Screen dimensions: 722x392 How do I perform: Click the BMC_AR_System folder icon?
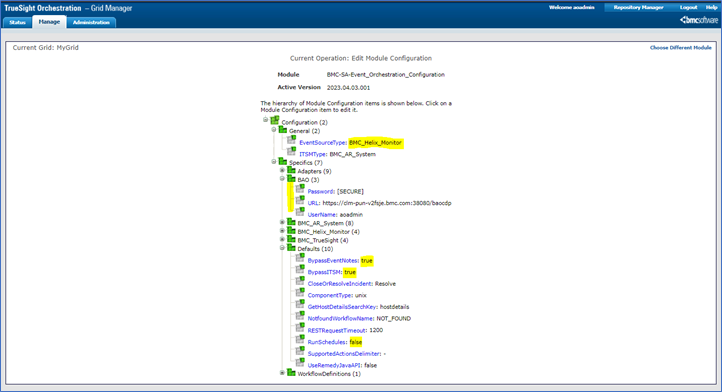pyautogui.click(x=291, y=222)
